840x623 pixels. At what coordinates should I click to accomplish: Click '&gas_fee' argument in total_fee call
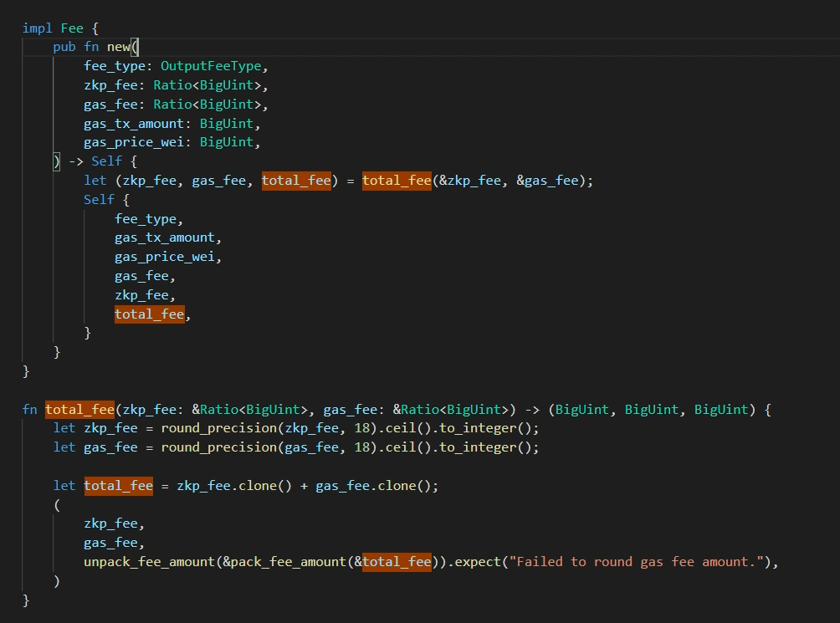click(547, 181)
